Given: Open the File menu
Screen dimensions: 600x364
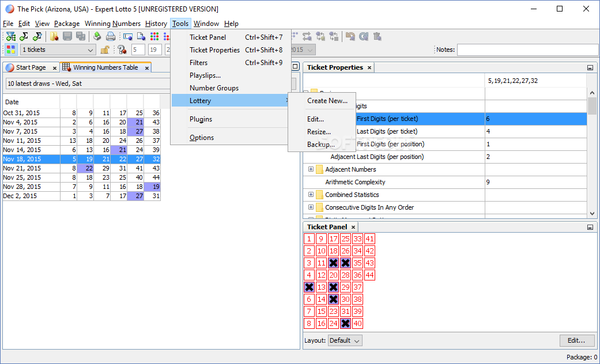Looking at the screenshot, I should click(8, 24).
